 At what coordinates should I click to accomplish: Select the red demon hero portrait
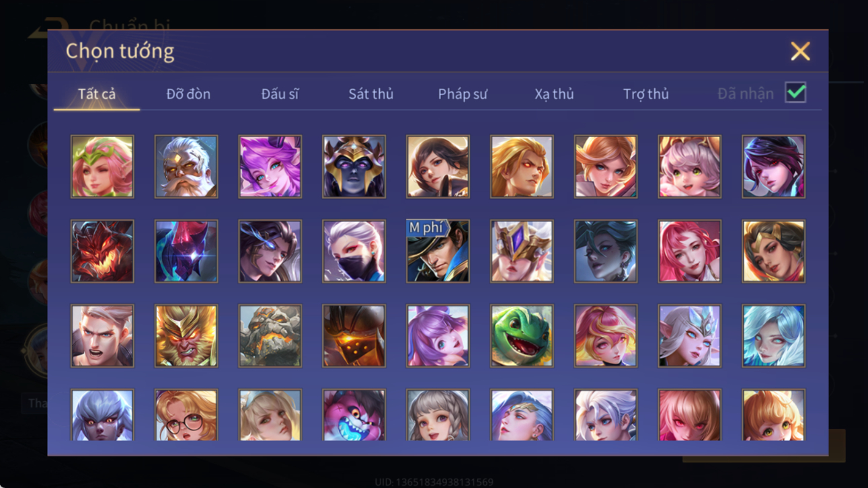click(102, 251)
